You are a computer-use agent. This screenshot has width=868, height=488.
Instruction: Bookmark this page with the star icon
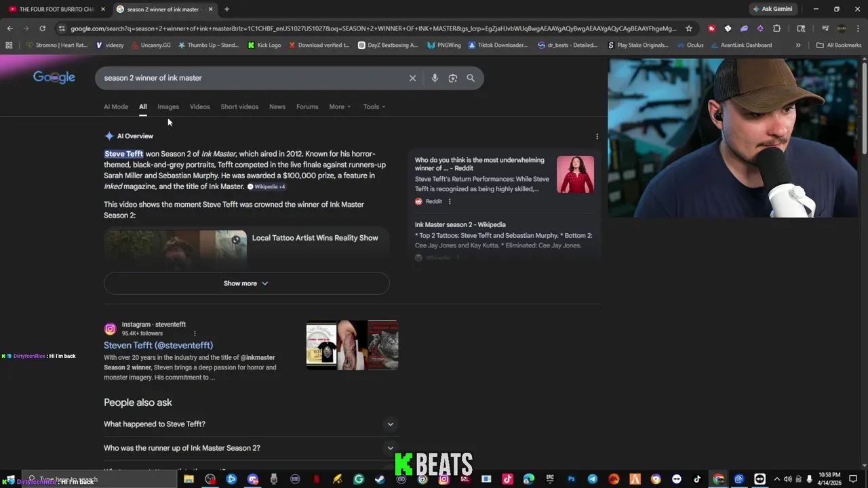689,28
